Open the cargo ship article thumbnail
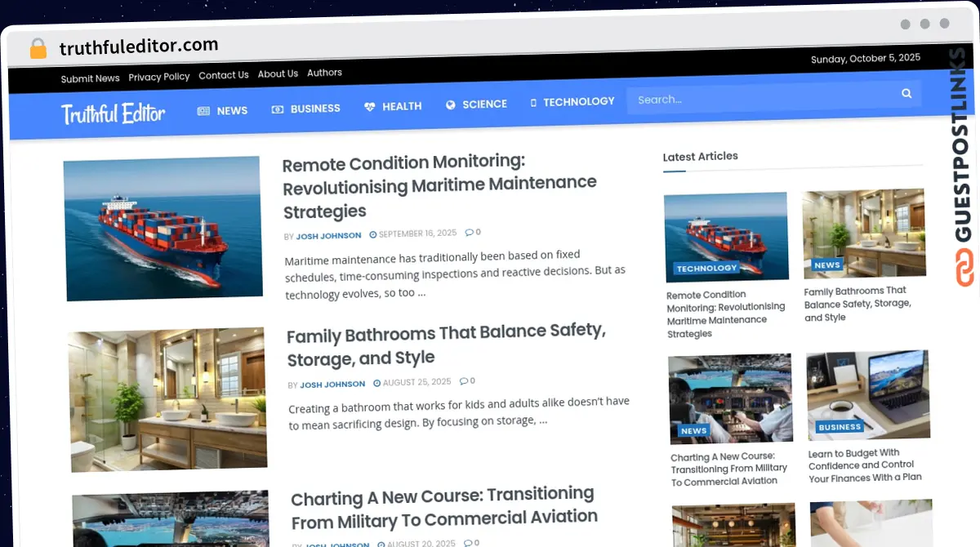 (x=163, y=228)
